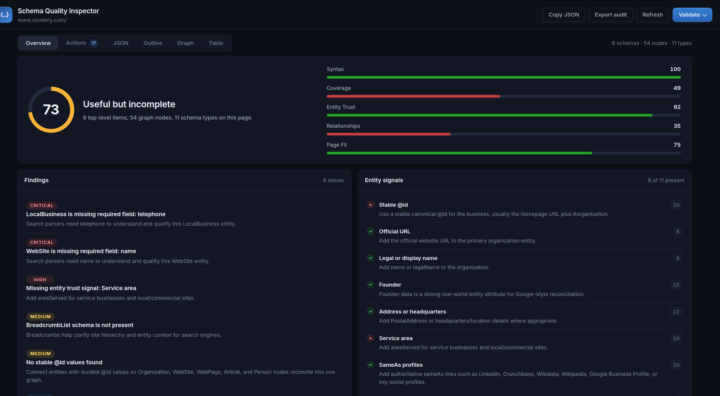
Task: Click the CRITICAL badge above WebSite finding
Action: [42, 242]
